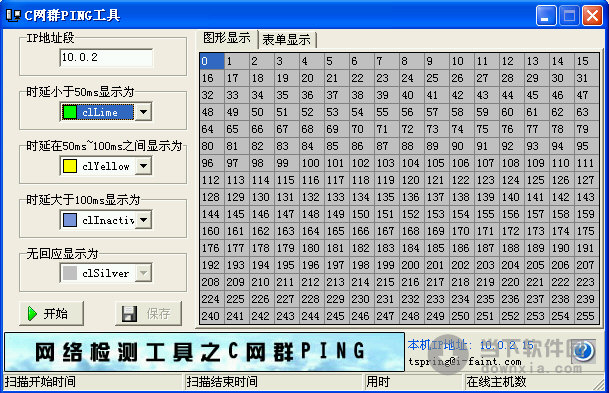
Task: Select the clSilver combo box text
Action: tap(105, 273)
